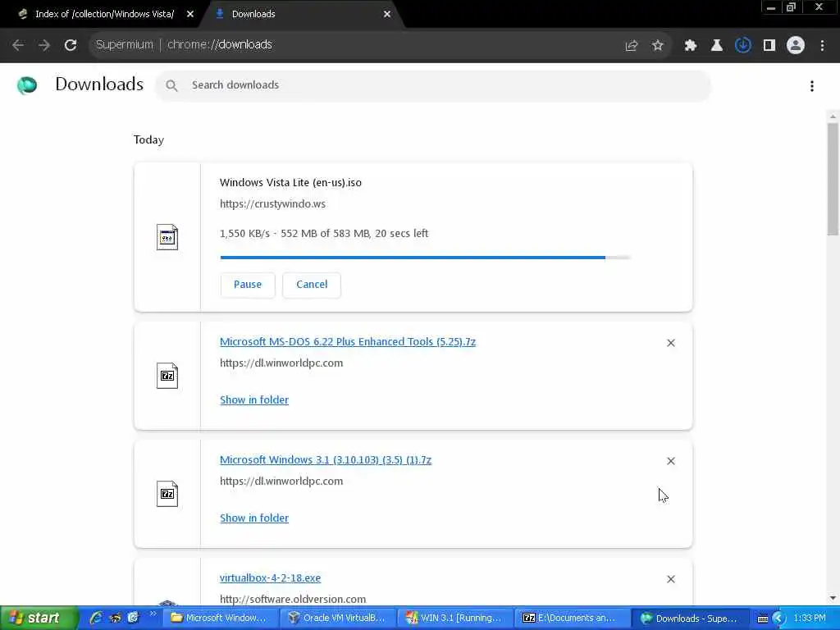The image size is (840, 630).
Task: Show MS-DOS 6.22 archive in folder
Action: [x=254, y=399]
